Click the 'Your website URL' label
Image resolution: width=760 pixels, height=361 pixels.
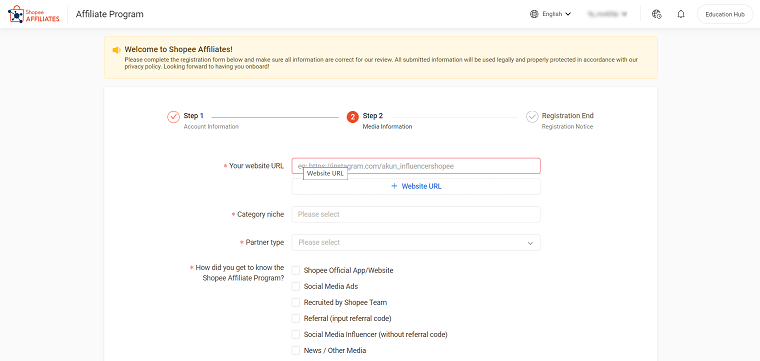click(x=256, y=166)
